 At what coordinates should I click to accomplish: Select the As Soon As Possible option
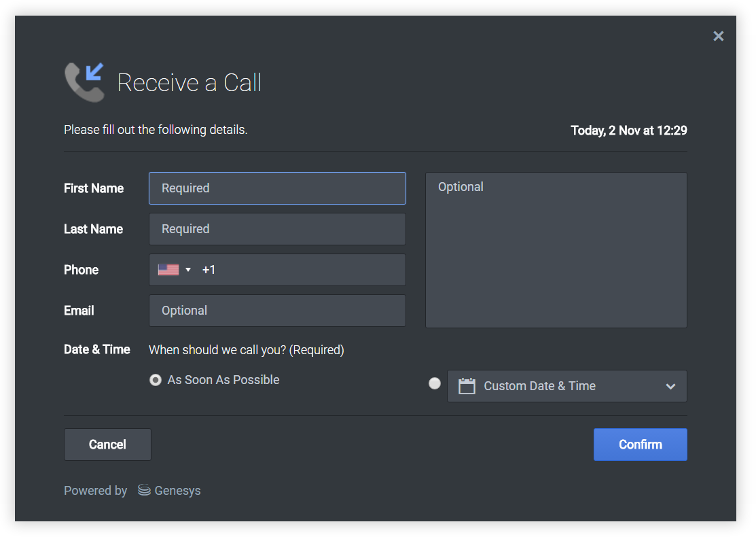[156, 380]
